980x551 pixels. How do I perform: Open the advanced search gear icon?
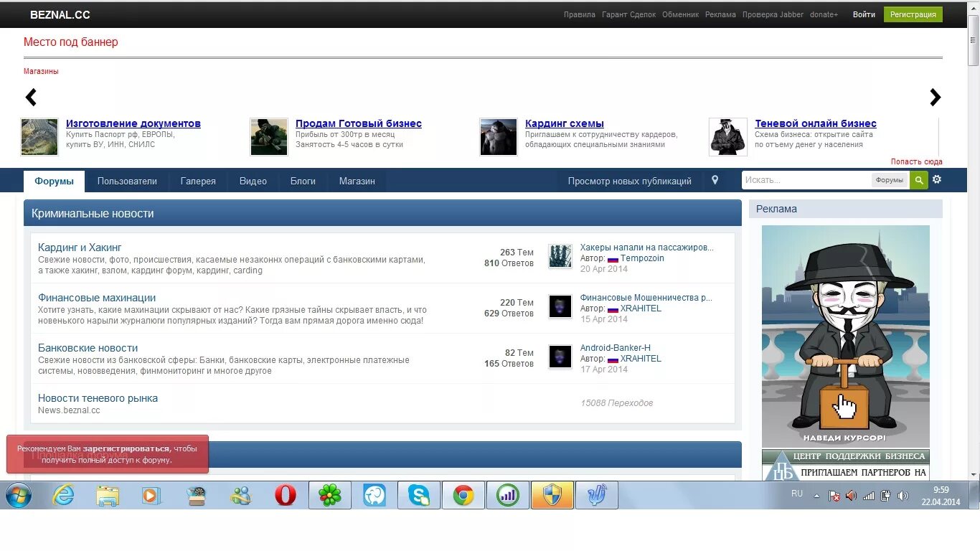(x=936, y=179)
